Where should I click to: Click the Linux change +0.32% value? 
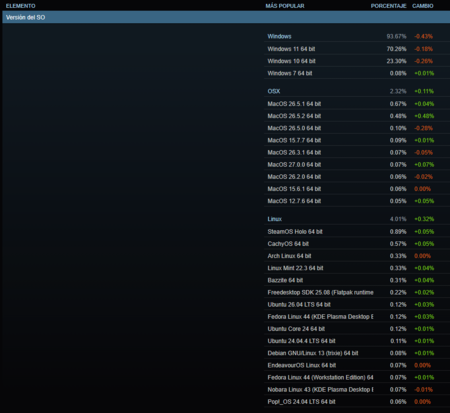[424, 219]
